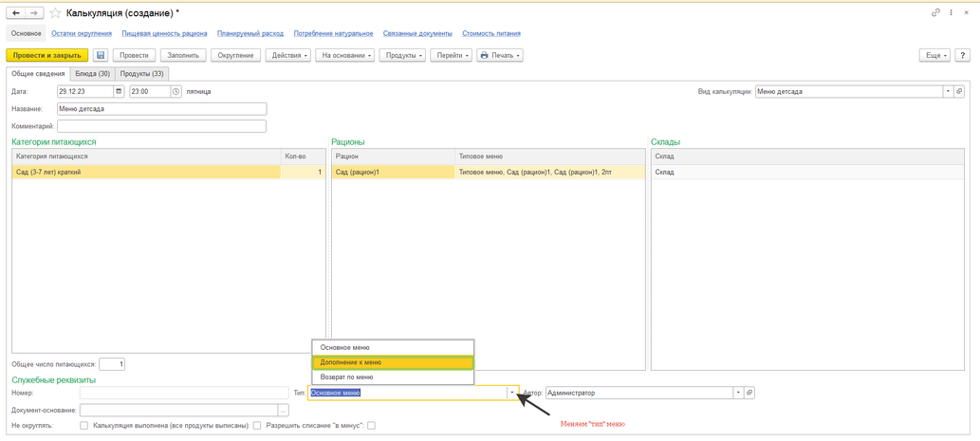Add document to favorites with star icon
Screen dimensions: 980x441
tap(55, 13)
